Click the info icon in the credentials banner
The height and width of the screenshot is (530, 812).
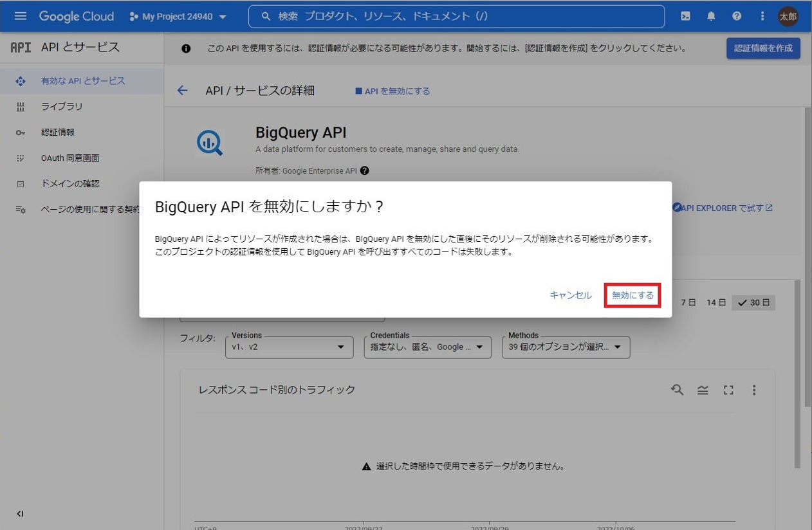point(186,48)
